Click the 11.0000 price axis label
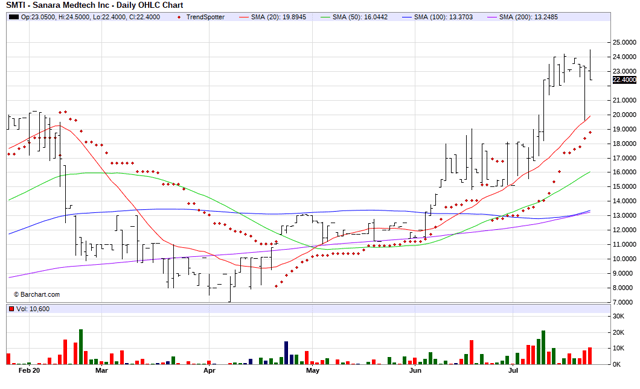 (x=624, y=245)
